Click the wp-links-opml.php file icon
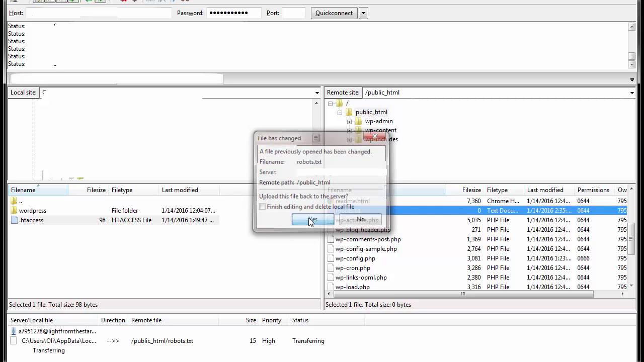 click(x=331, y=278)
